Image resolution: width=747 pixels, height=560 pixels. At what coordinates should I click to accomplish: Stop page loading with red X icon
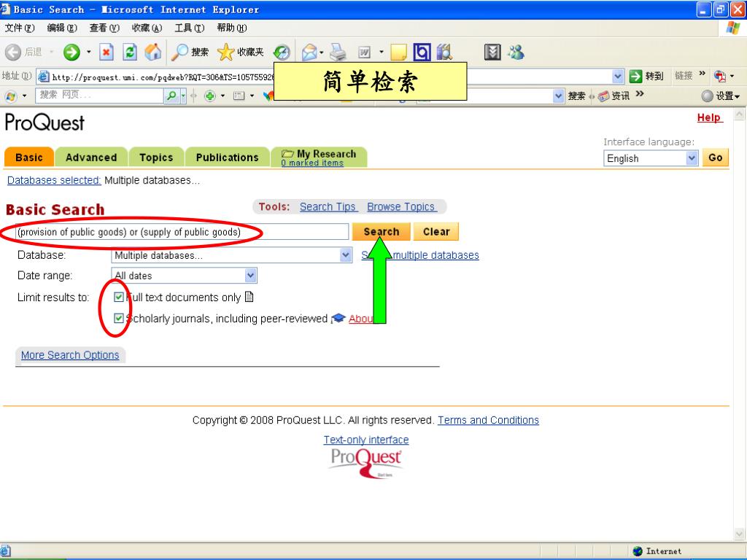pos(107,52)
